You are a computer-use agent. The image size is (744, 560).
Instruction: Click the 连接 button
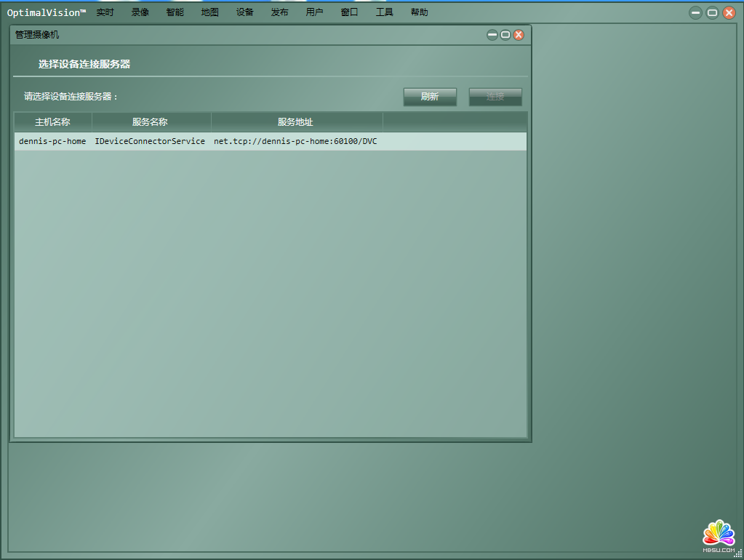coord(495,97)
